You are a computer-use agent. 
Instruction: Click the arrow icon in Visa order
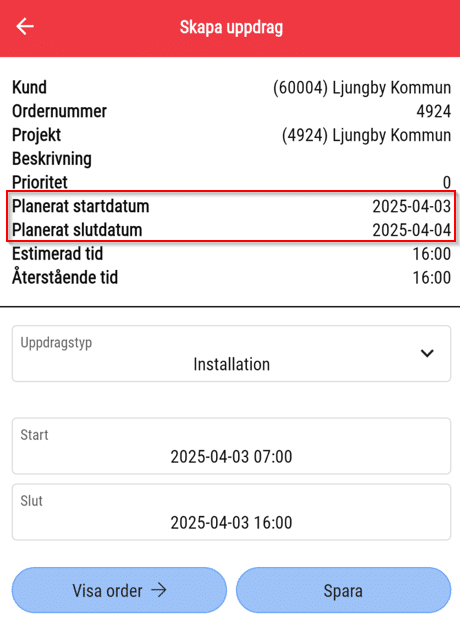[x=159, y=590]
